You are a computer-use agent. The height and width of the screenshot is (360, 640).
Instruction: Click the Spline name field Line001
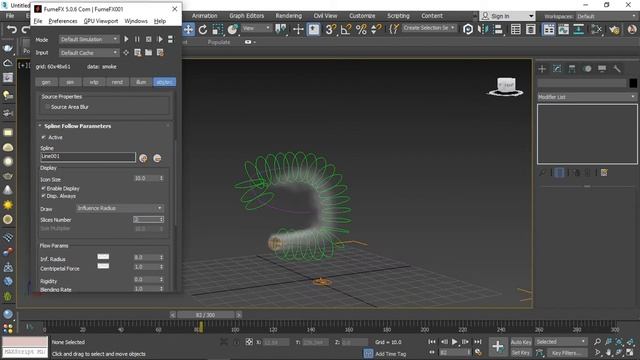(x=88, y=157)
